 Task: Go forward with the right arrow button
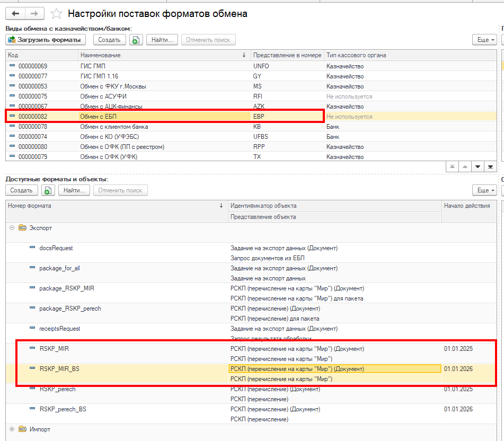point(34,13)
